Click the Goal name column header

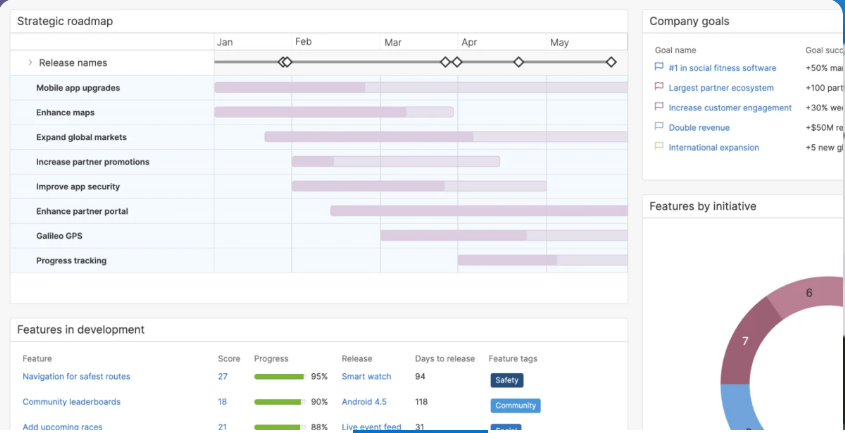[675, 50]
